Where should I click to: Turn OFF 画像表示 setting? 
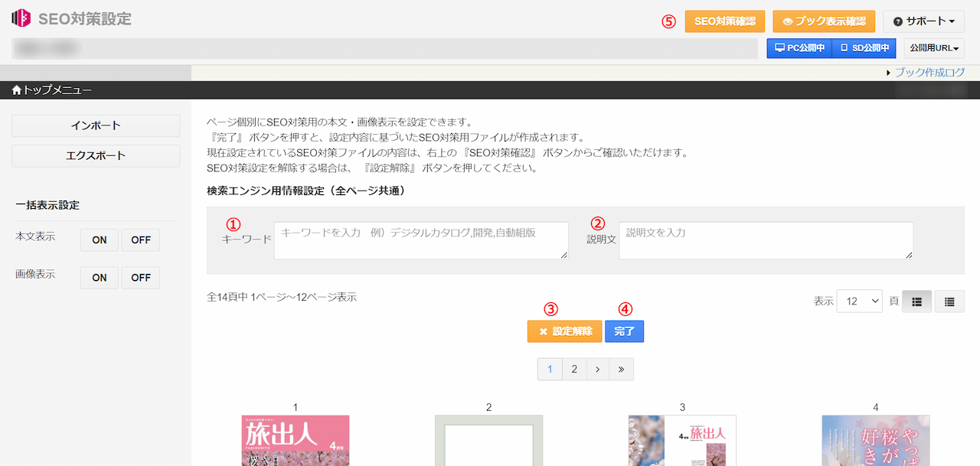click(140, 277)
